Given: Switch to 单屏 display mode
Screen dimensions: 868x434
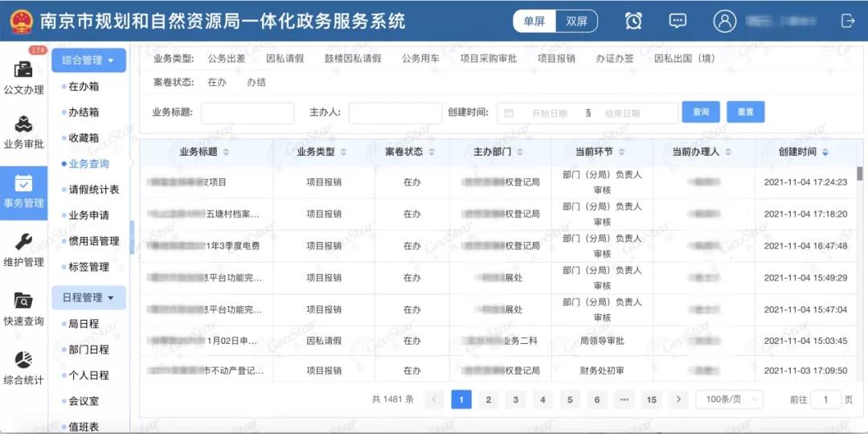Looking at the screenshot, I should 534,22.
